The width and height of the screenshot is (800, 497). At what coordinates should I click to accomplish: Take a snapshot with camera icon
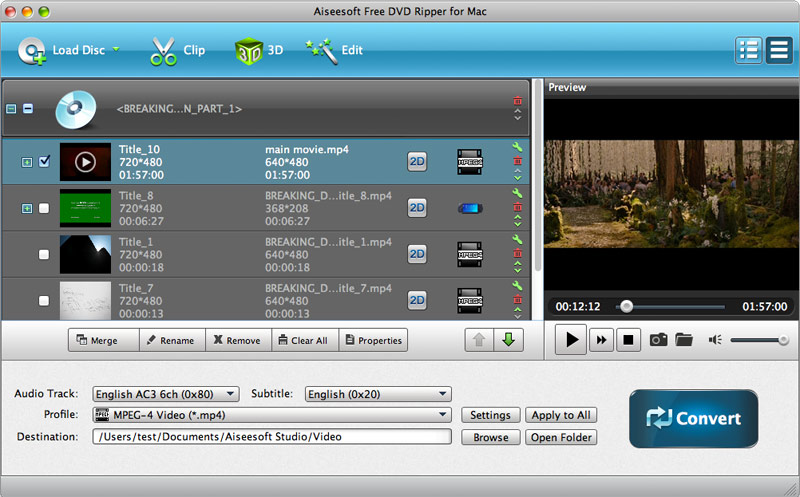659,340
